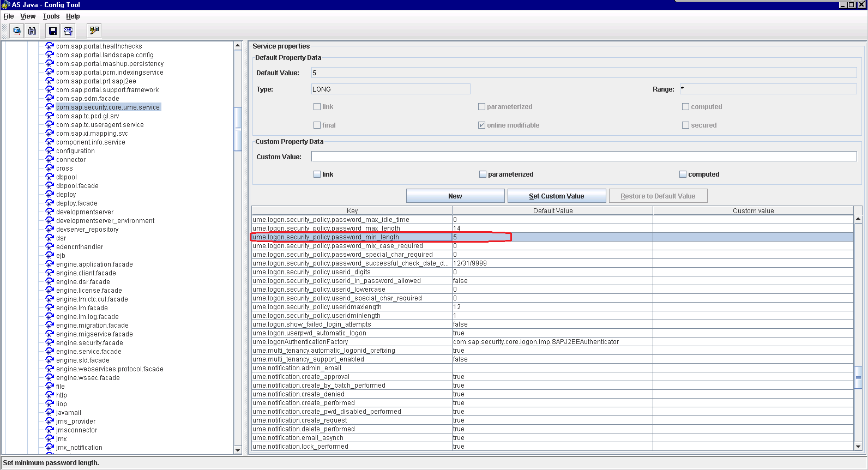Enable computed under Custom Property Data
This screenshot has width=868, height=470.
pyautogui.click(x=683, y=174)
